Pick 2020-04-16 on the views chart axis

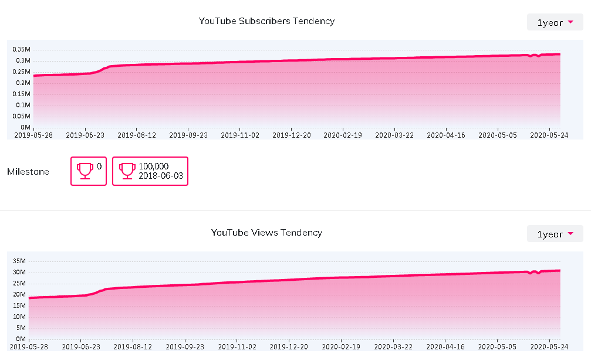click(446, 346)
